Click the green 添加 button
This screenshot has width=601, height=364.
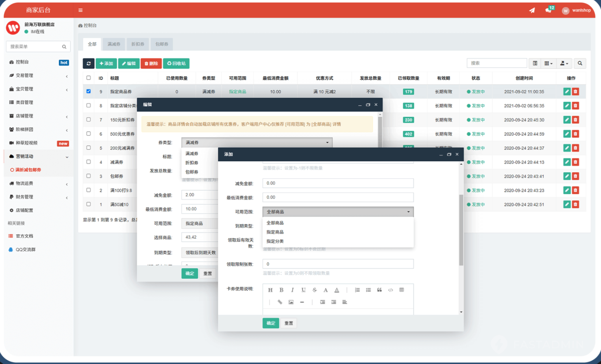[x=106, y=63]
